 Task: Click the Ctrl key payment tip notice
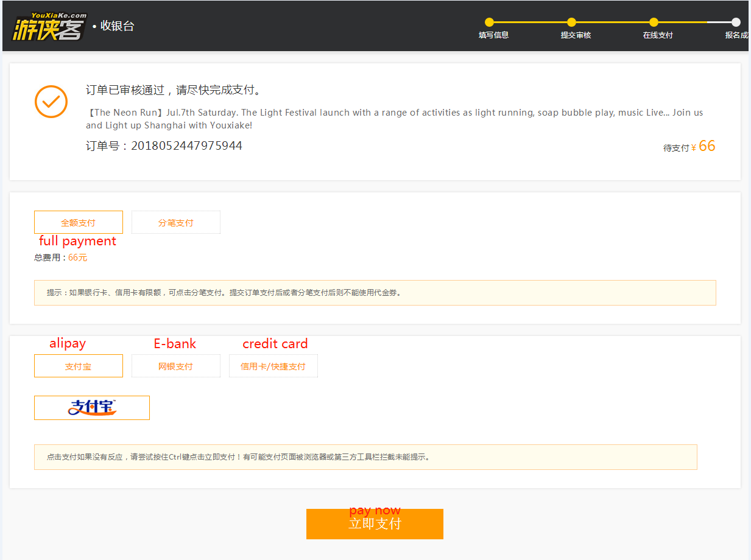(x=365, y=457)
